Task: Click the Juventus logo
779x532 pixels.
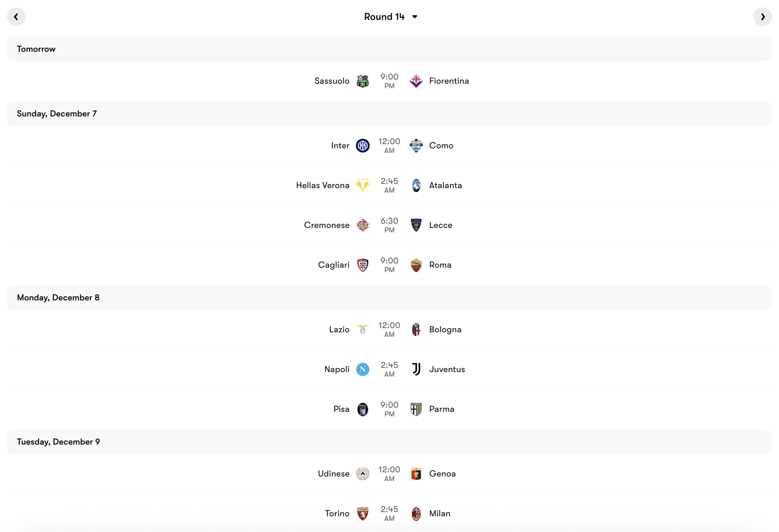Action: (x=416, y=369)
